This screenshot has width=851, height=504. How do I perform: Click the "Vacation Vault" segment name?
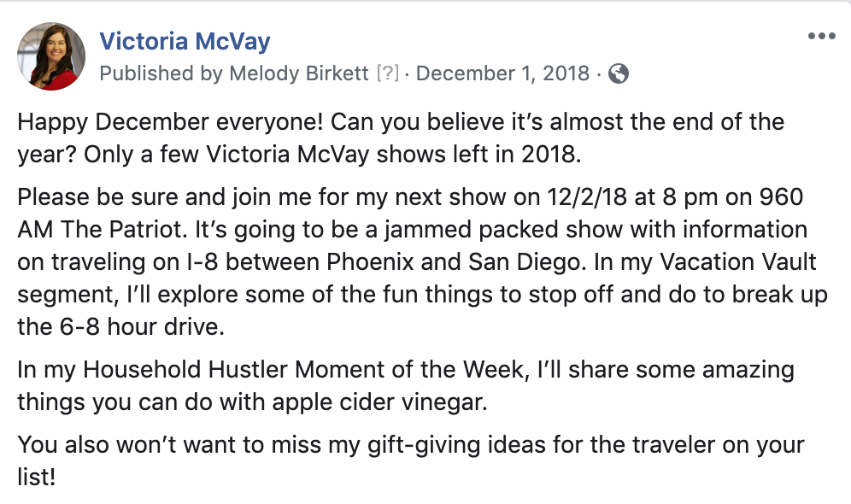point(738,262)
